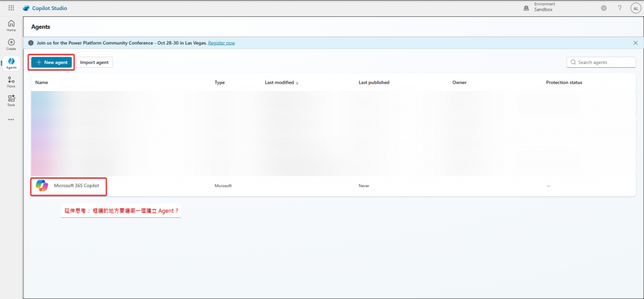Follow the Register now link
644x299 pixels.
tap(221, 43)
